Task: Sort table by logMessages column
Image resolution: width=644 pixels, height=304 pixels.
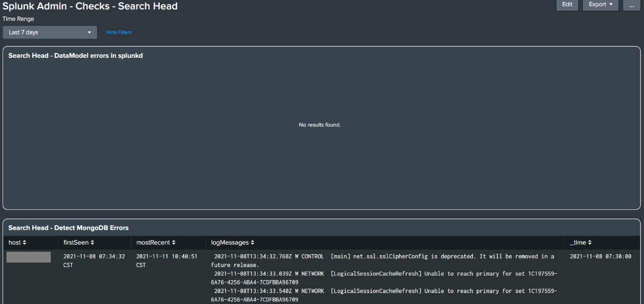Action: click(x=233, y=243)
